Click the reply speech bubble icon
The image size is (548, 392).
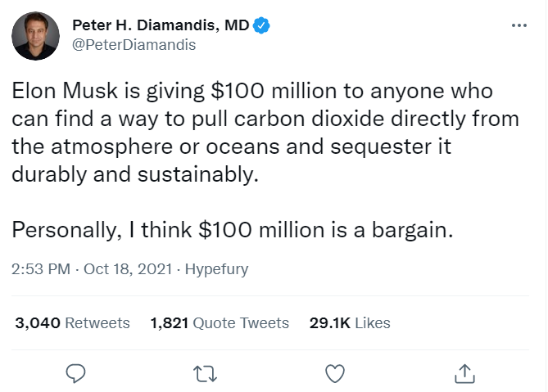click(x=76, y=374)
